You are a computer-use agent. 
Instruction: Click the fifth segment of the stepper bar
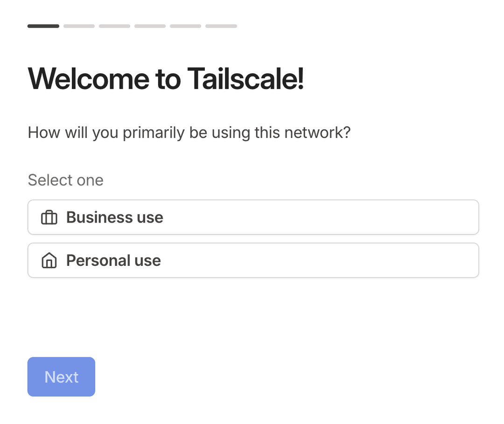(185, 26)
